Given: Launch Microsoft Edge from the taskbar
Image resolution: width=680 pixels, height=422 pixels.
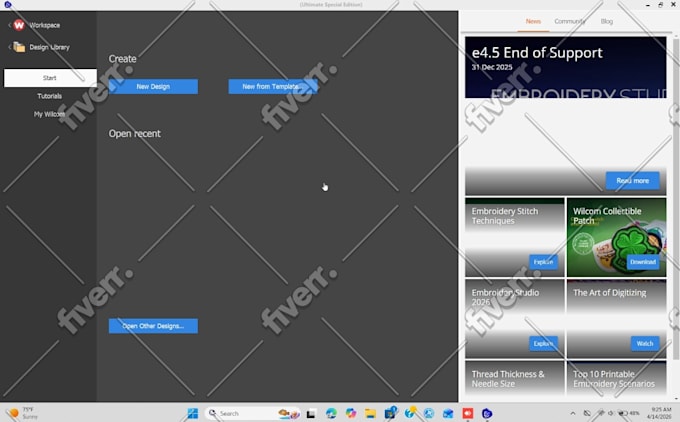Looking at the screenshot, I should [x=331, y=414].
